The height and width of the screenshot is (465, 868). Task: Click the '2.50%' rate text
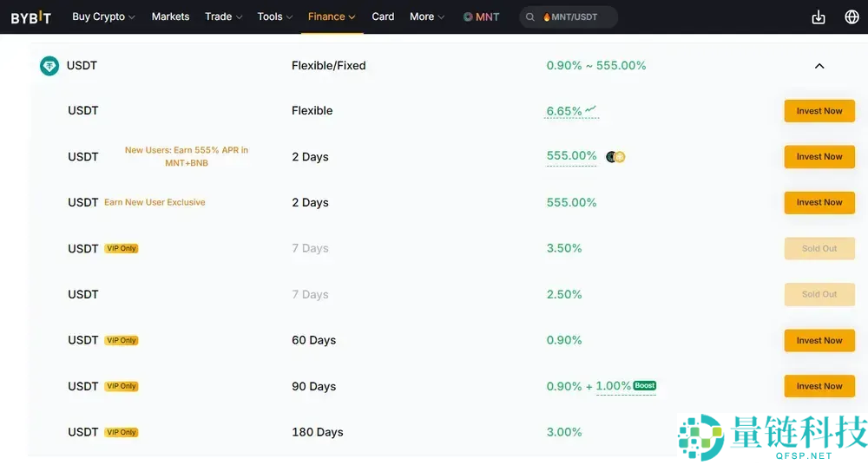click(x=564, y=294)
